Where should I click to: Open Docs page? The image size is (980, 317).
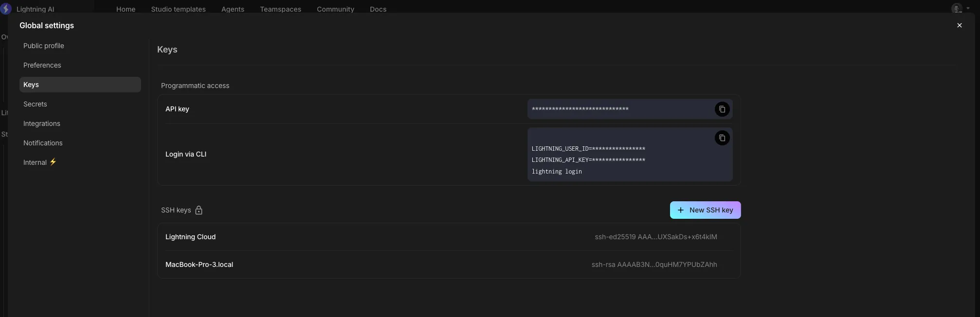[x=378, y=9]
